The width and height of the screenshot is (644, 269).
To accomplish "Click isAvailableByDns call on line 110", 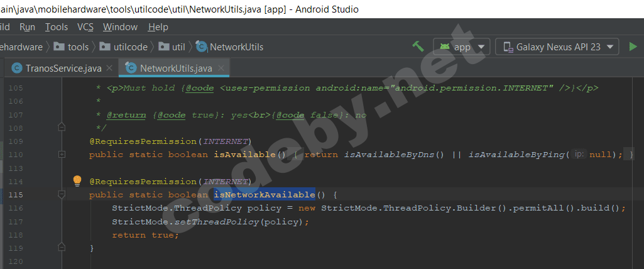I will tap(395, 155).
